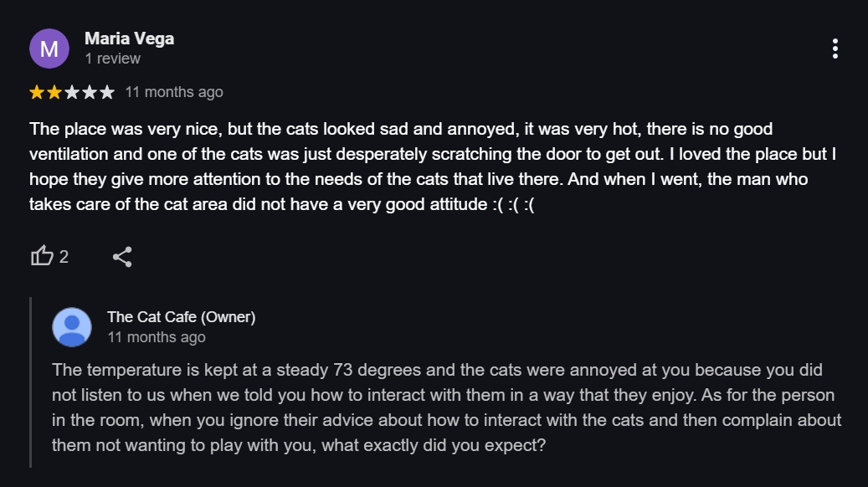This screenshot has width=868, height=487.
Task: Click the like count number 2
Action: click(64, 257)
